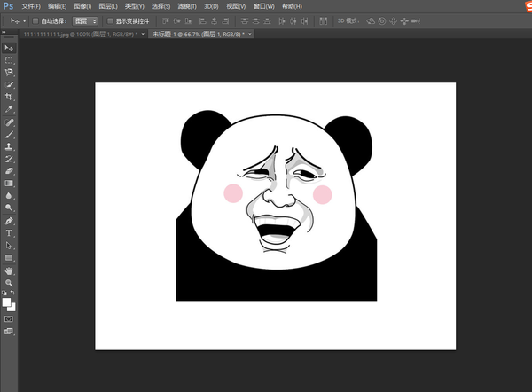Open the 窗口(W) menu
The height and width of the screenshot is (392, 532).
(263, 6)
